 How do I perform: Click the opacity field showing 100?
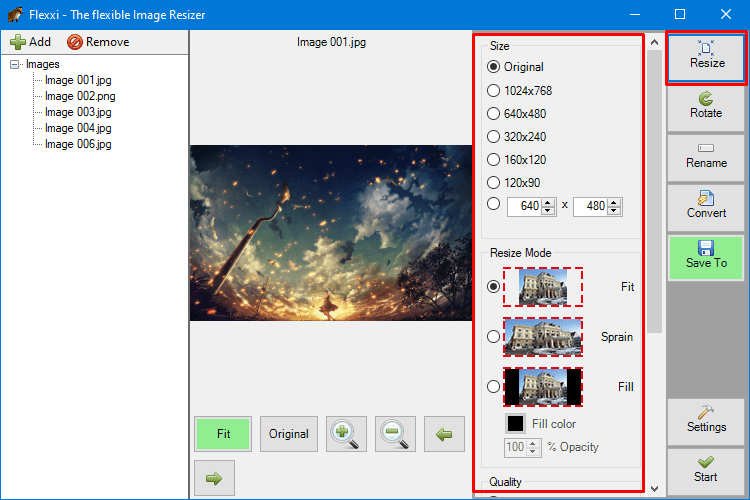(516, 447)
